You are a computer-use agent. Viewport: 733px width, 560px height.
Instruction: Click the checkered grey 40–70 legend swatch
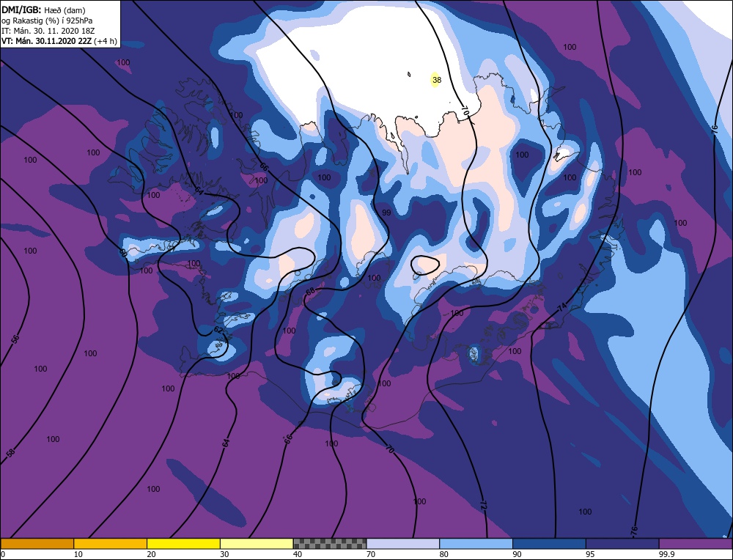[330, 544]
